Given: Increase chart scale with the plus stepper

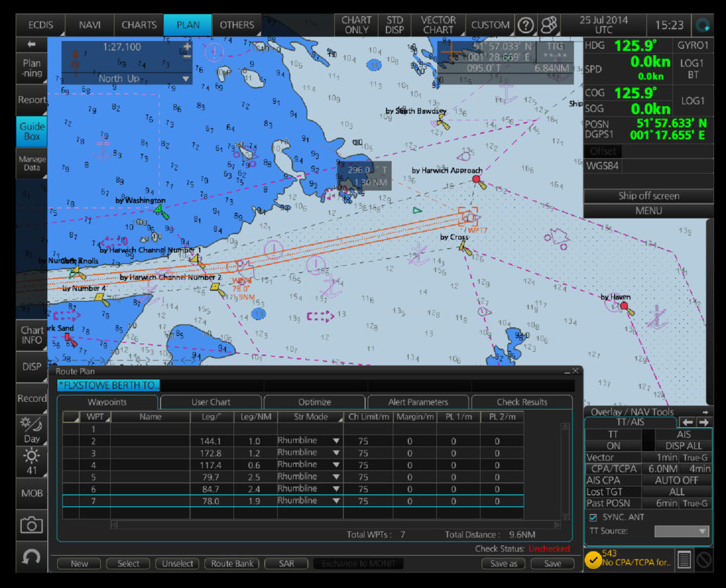Looking at the screenshot, I should (187, 47).
